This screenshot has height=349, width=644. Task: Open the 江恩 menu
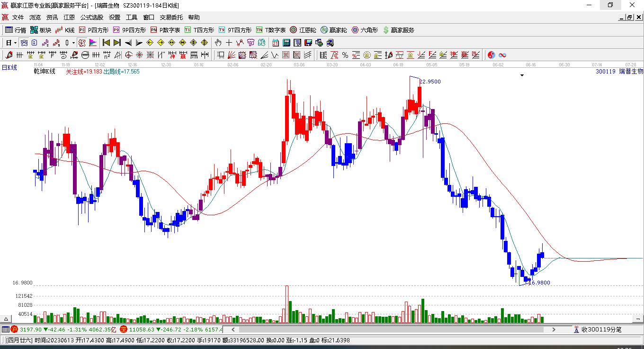point(69,18)
